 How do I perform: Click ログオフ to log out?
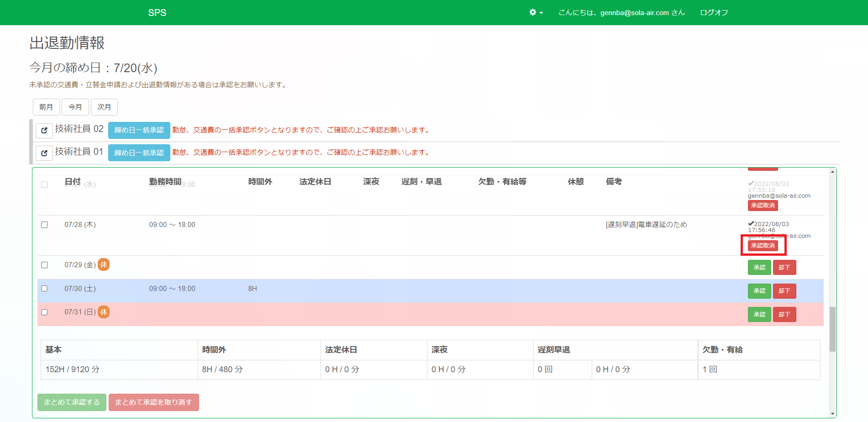coord(714,12)
